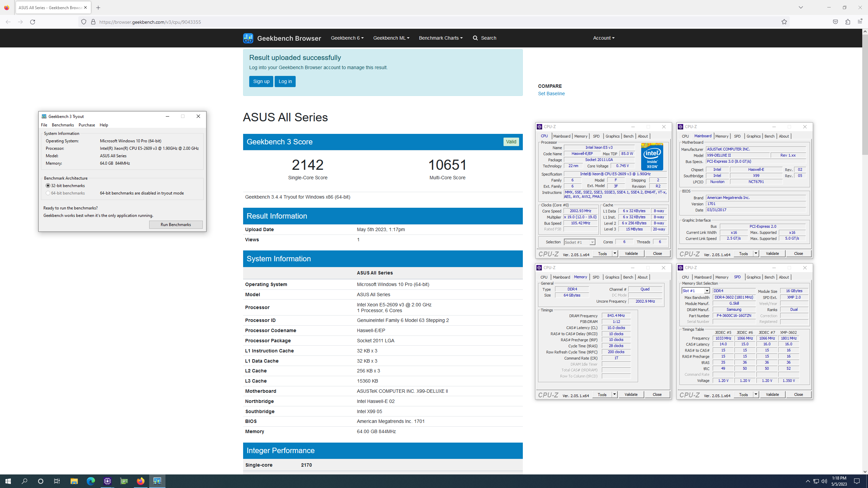The image size is (868, 488).
Task: Click the Set Baseline link
Action: [x=551, y=94]
